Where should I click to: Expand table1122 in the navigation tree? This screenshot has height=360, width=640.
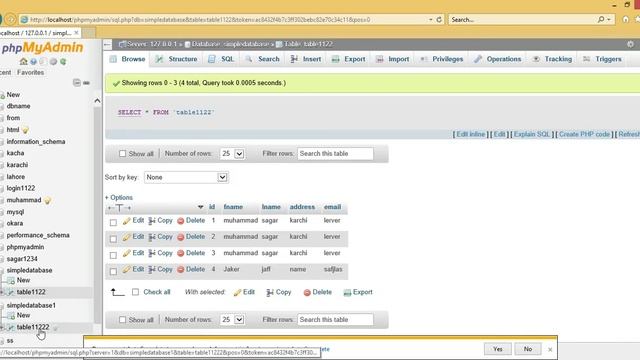2,292
